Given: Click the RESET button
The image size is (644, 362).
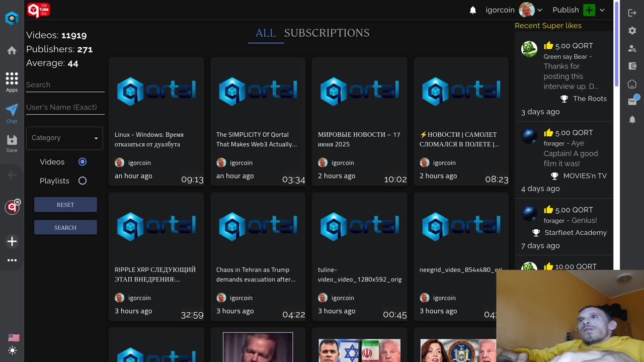Looking at the screenshot, I should coord(65,205).
